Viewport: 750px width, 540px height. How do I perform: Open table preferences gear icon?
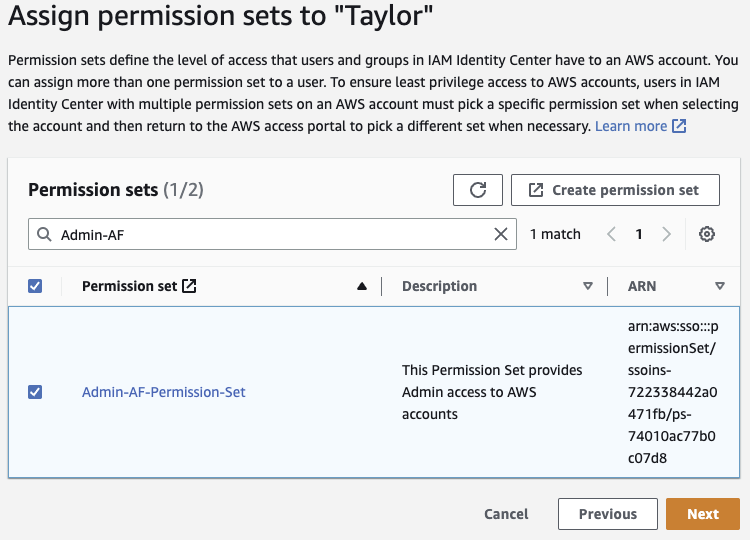pos(706,234)
